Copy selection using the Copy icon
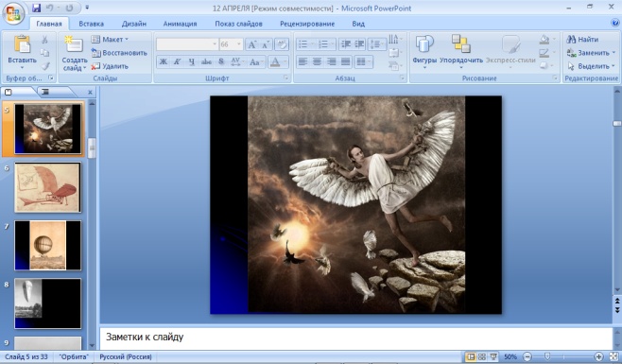 (x=44, y=53)
